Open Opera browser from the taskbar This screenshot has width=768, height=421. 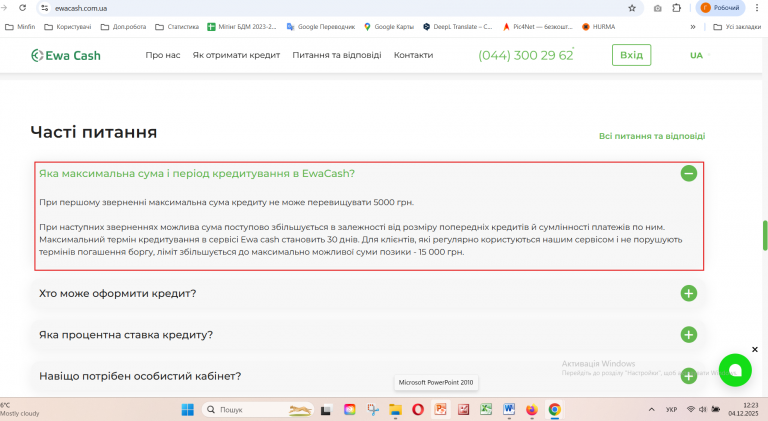pos(418,410)
